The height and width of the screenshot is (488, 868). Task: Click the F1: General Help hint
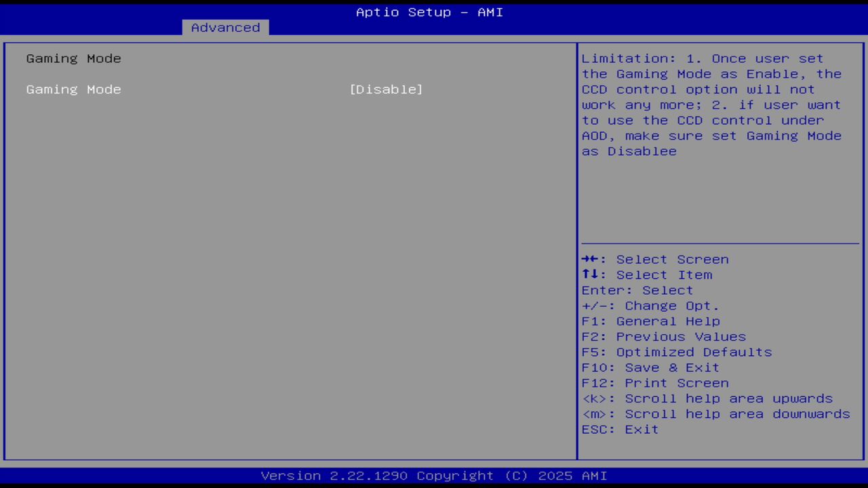click(651, 321)
